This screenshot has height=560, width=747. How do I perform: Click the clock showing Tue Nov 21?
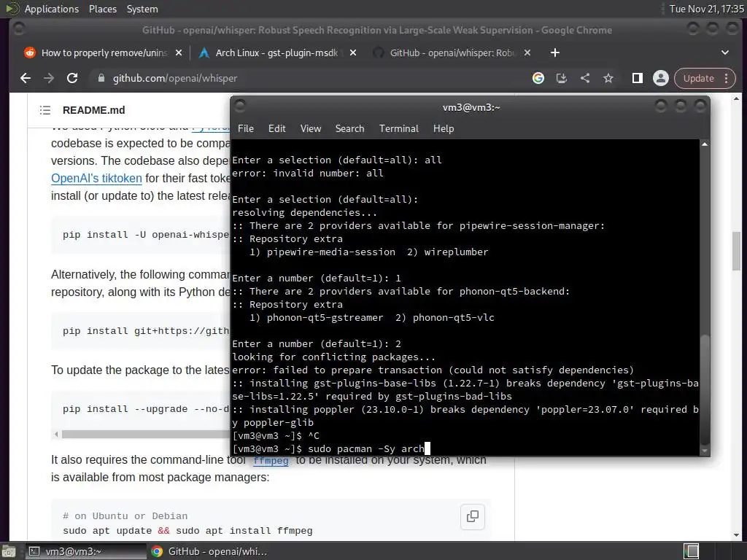pyautogui.click(x=706, y=9)
